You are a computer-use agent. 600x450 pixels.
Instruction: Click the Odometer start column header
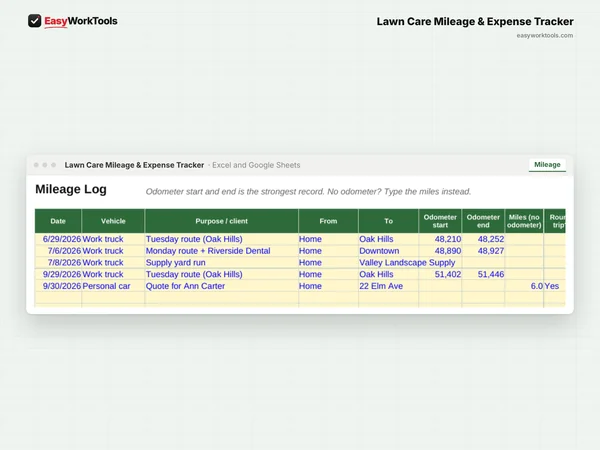(440, 221)
